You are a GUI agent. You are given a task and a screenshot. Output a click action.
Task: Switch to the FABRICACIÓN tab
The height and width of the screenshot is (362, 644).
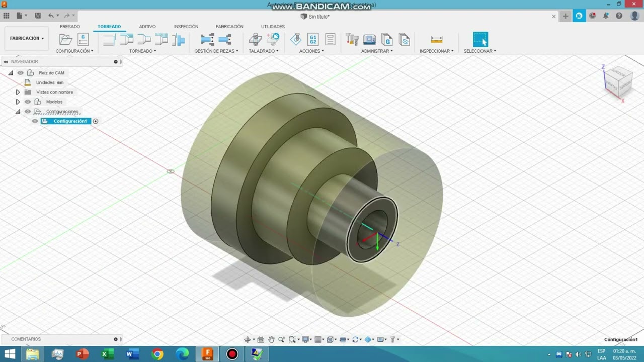pyautogui.click(x=229, y=27)
